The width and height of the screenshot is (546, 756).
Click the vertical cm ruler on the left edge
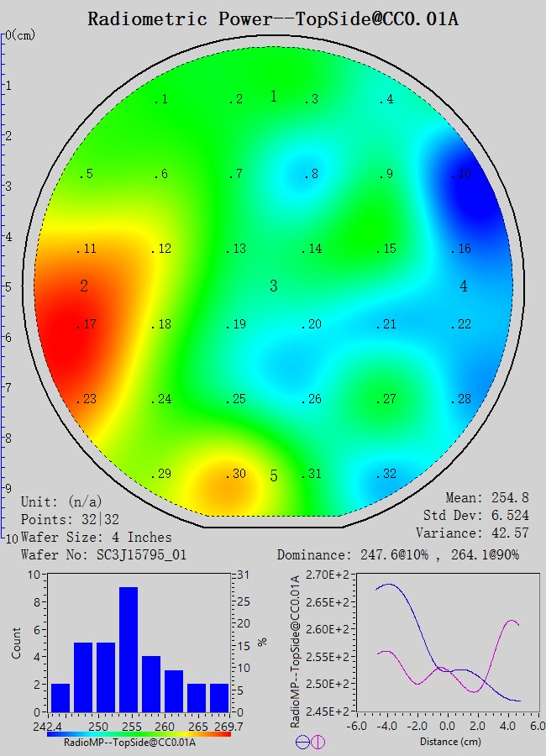click(x=4, y=286)
